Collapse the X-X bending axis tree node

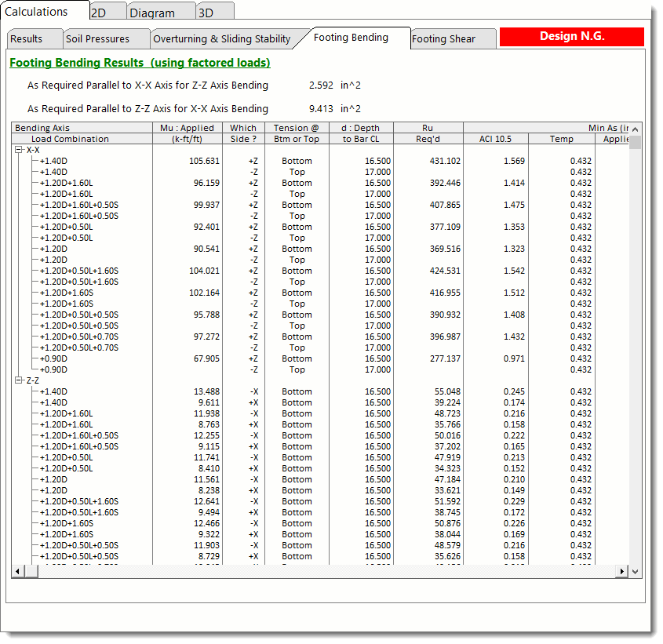point(19,150)
